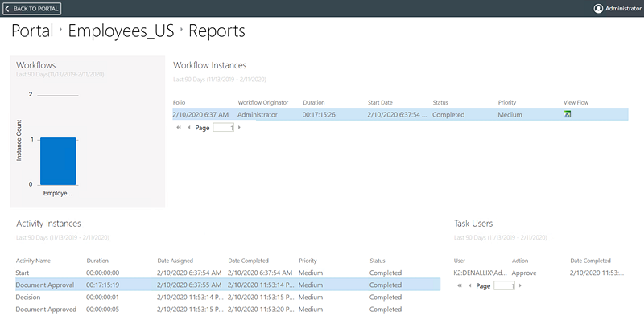Open the View Flow icon for the workflow instance
644x316 pixels.
pos(568,114)
